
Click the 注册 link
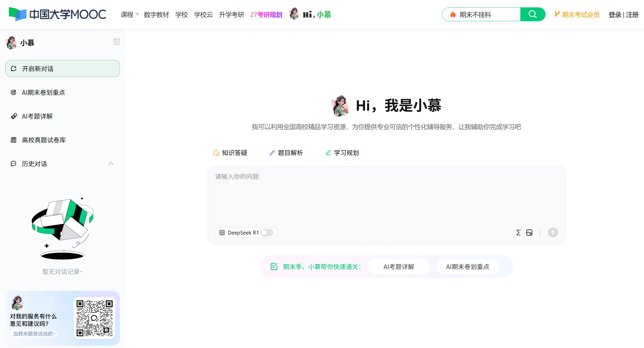(632, 15)
